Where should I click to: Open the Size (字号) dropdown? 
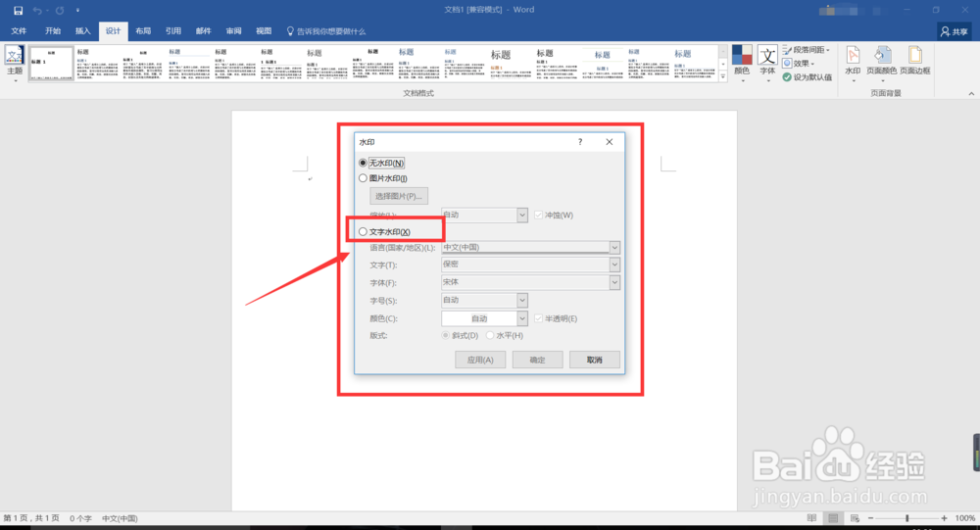(x=522, y=301)
